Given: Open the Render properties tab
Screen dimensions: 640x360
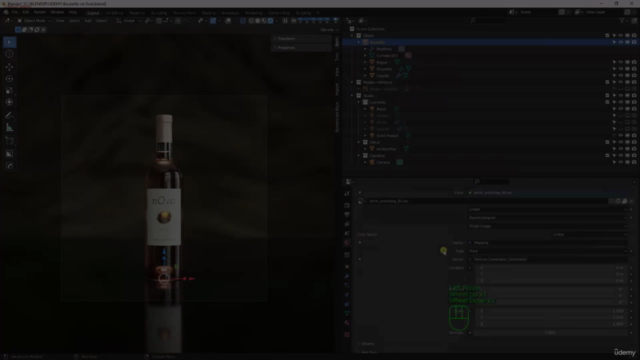Looking at the screenshot, I should point(347,205).
